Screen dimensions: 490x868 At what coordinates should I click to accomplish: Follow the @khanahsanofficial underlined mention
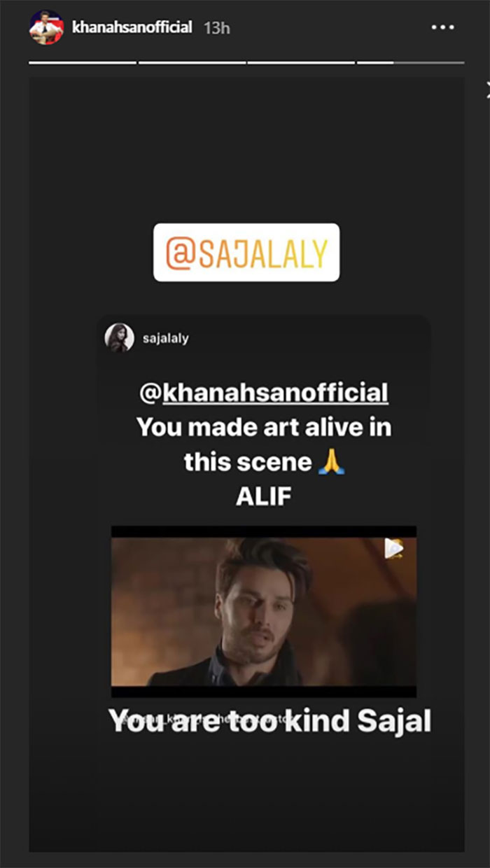264,393
